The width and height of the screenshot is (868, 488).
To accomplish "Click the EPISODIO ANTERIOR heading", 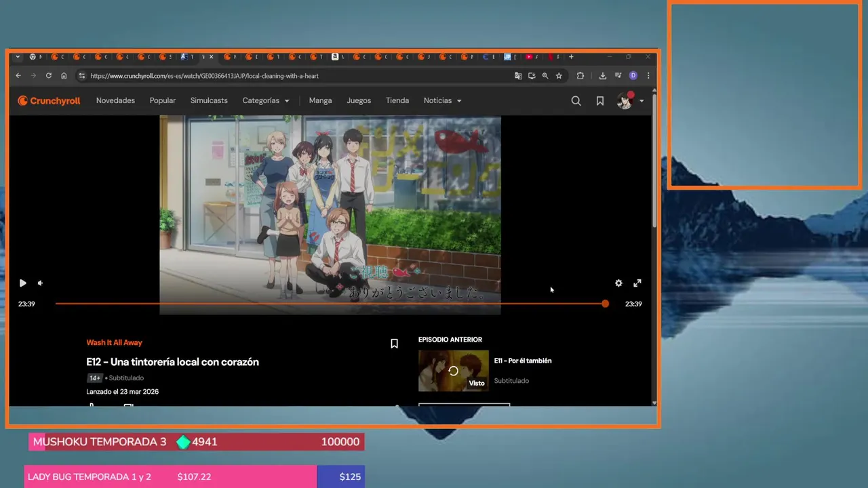I will (450, 340).
